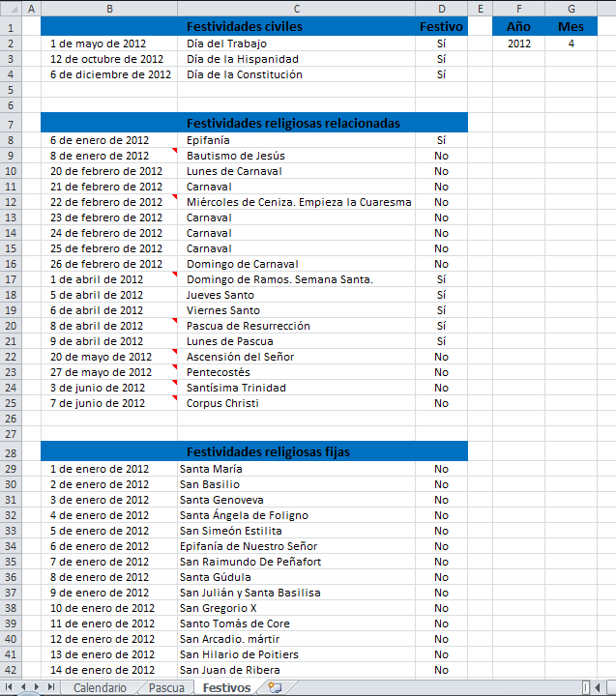Click 'Corpus Christi' cell
This screenshot has width=616, height=696.
(297, 403)
